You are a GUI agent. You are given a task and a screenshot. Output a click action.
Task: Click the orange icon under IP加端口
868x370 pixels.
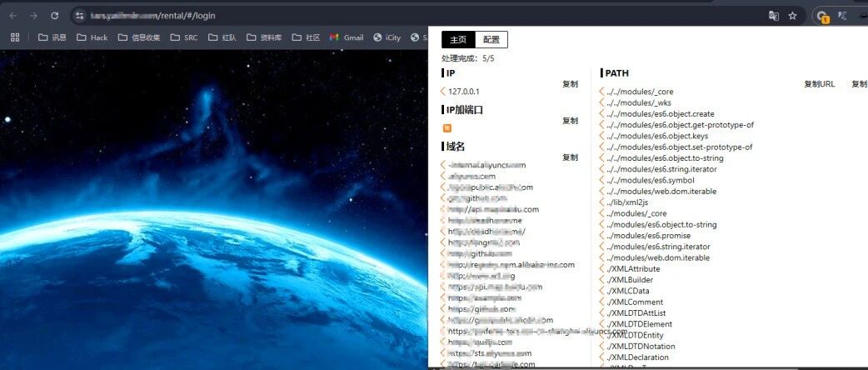point(447,128)
